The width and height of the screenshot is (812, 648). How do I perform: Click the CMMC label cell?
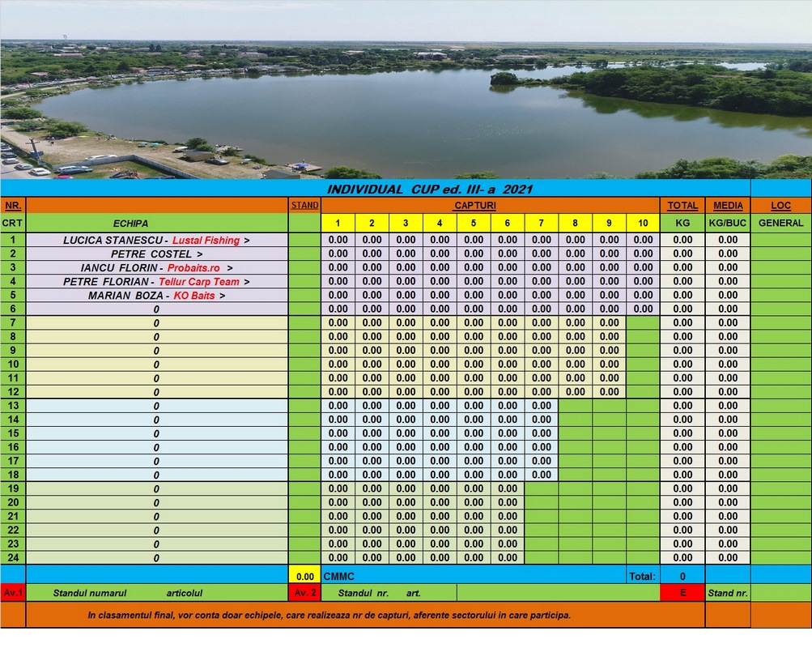[x=338, y=576]
